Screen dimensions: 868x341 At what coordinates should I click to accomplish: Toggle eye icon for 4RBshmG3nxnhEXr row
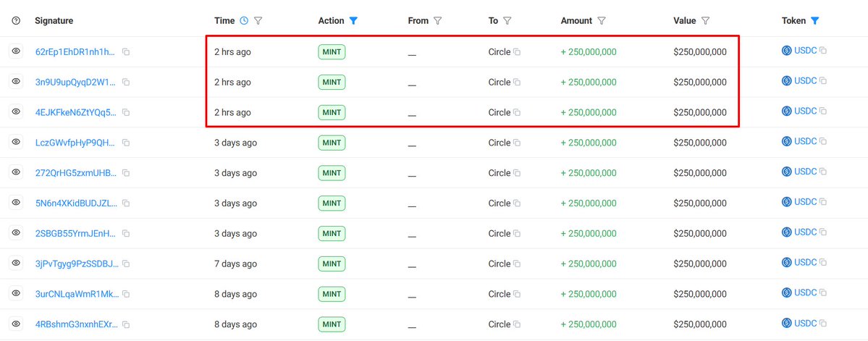[16, 324]
